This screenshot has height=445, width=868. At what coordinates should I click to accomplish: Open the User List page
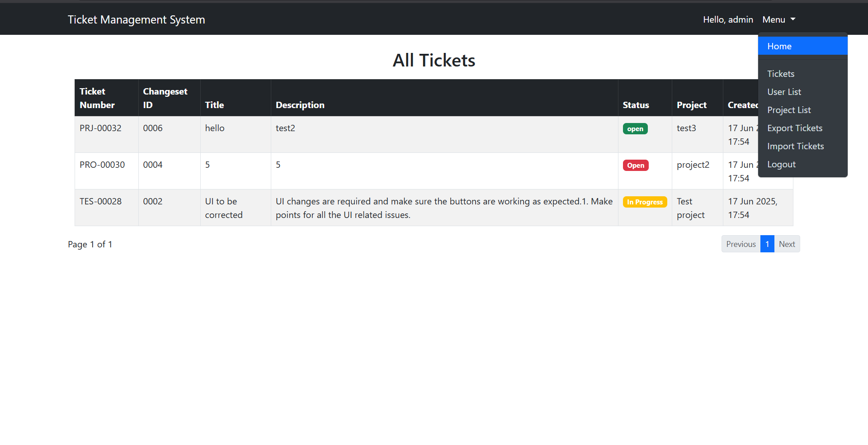(784, 91)
